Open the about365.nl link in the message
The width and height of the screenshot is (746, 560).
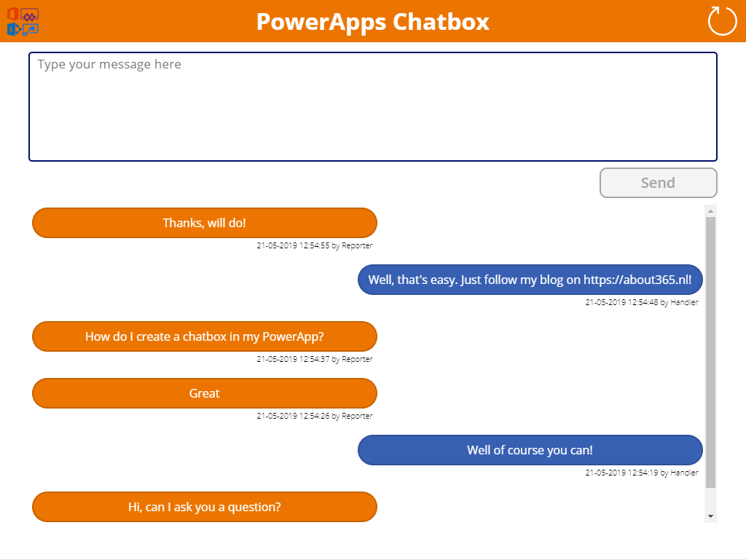[x=635, y=279]
